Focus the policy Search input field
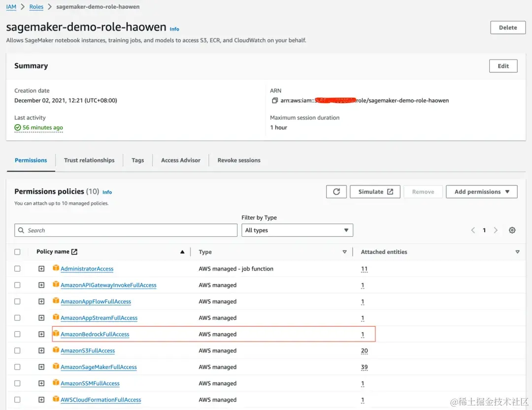This screenshot has height=410, width=532. point(126,230)
